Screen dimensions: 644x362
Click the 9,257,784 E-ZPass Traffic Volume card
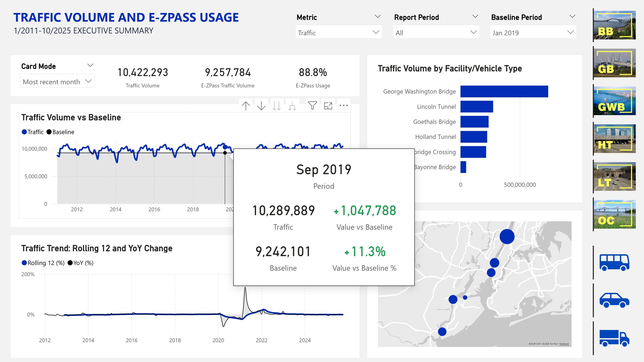click(228, 77)
